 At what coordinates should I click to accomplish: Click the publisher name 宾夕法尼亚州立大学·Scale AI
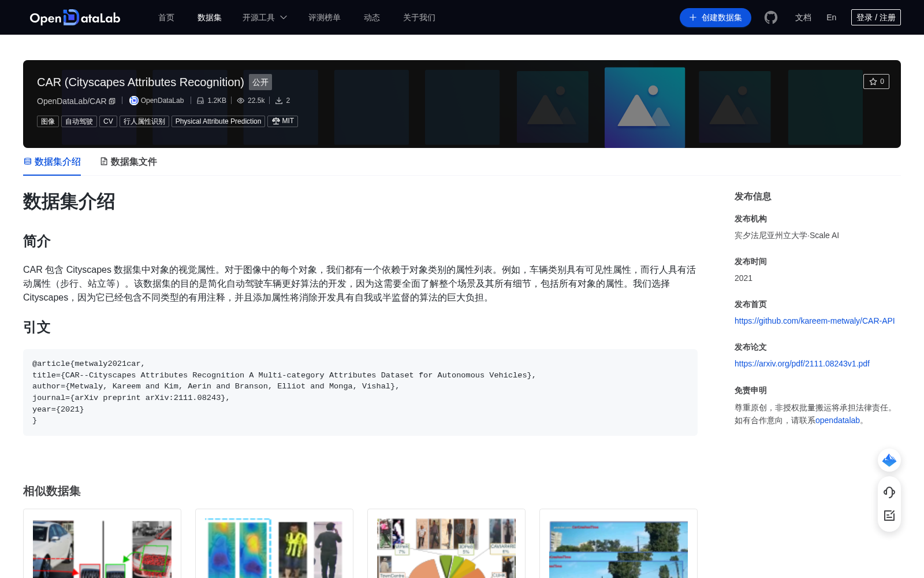click(787, 235)
